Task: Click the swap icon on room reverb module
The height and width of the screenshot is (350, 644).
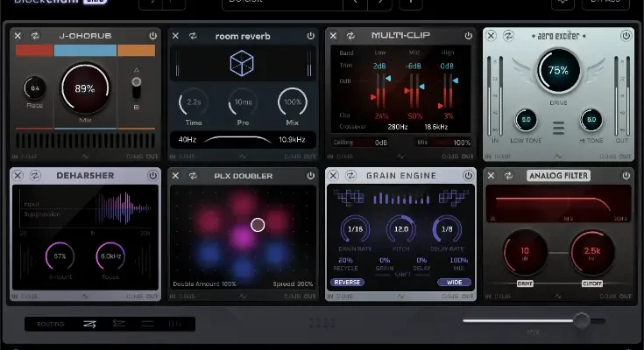Action: [192, 36]
